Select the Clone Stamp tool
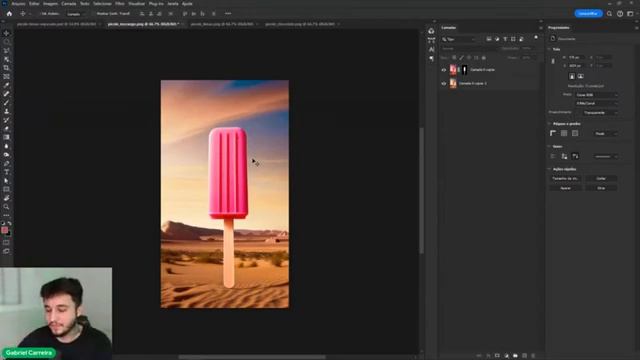 (6, 111)
